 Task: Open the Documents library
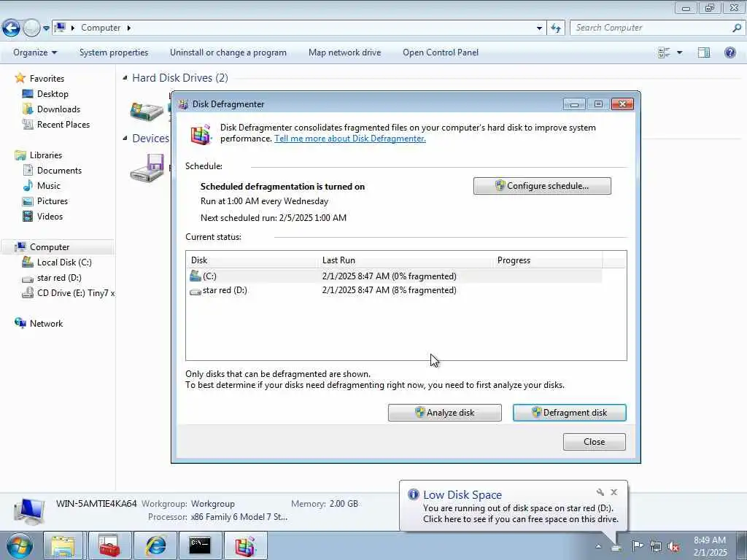coord(59,171)
